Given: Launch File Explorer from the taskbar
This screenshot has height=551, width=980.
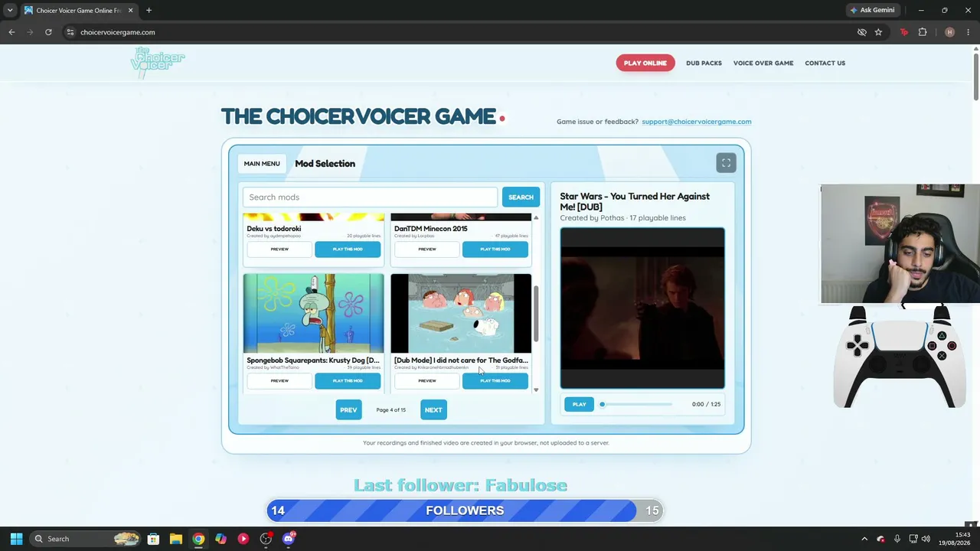Looking at the screenshot, I should (x=175, y=539).
